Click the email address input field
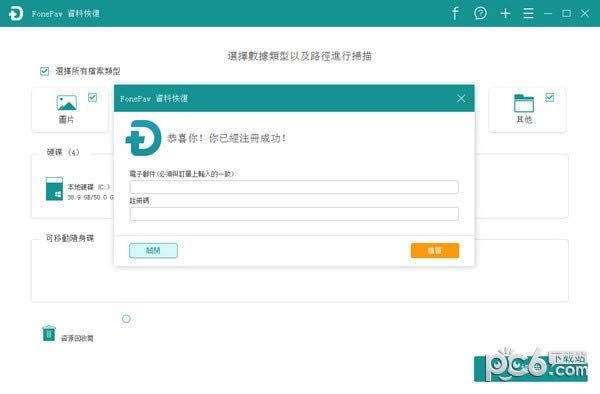600x394 pixels. click(294, 187)
